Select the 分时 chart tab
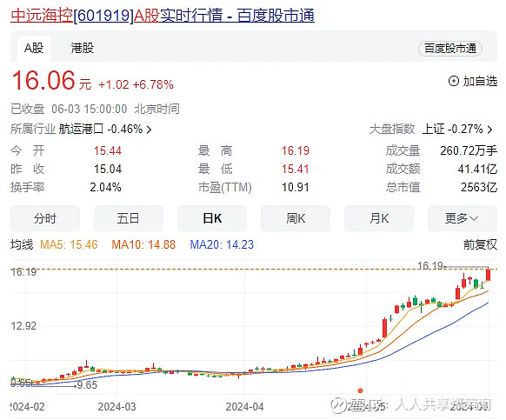 tap(45, 218)
